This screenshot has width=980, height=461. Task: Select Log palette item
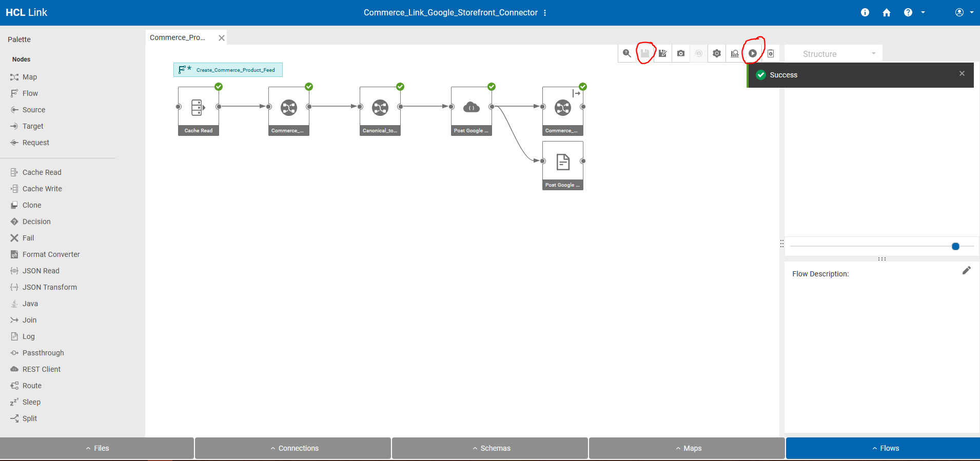pyautogui.click(x=23, y=336)
